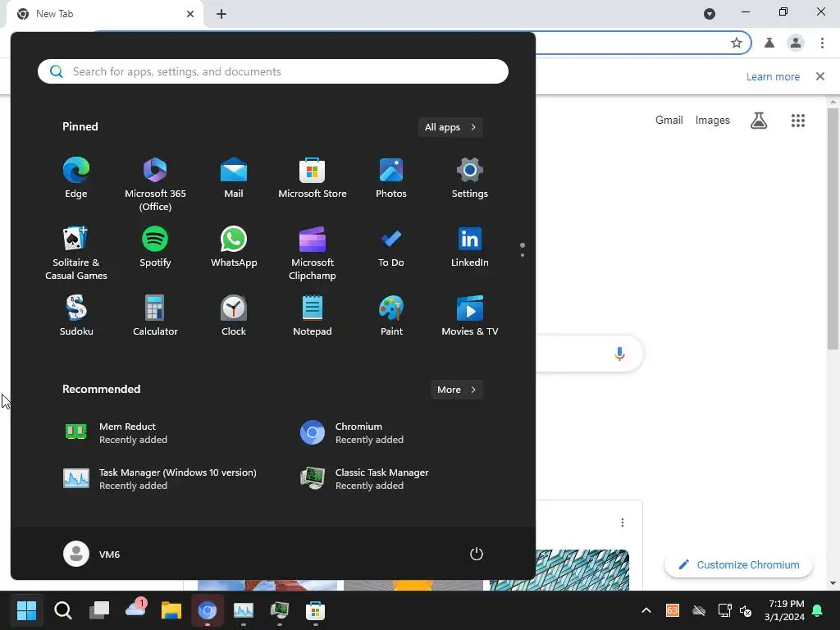Start voice search with microphone icon
Viewport: 840px width, 630px height.
(619, 354)
